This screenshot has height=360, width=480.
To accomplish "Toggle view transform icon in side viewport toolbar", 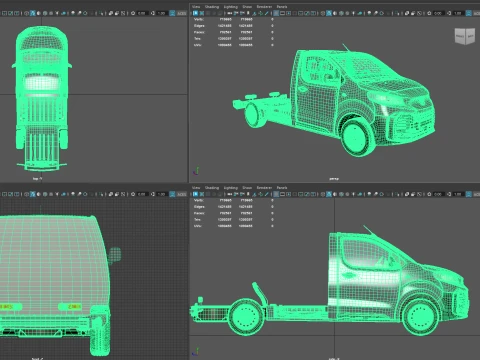I will point(469,194).
